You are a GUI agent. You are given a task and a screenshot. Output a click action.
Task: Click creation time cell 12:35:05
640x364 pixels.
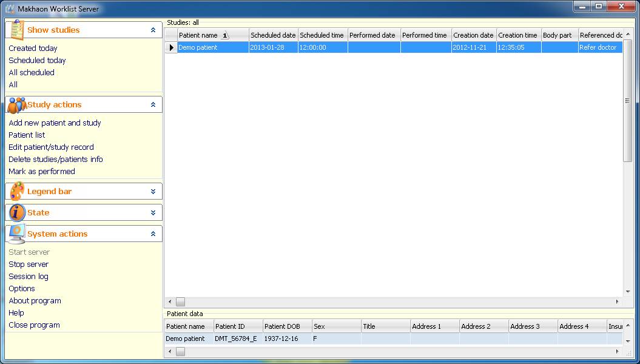(519, 47)
